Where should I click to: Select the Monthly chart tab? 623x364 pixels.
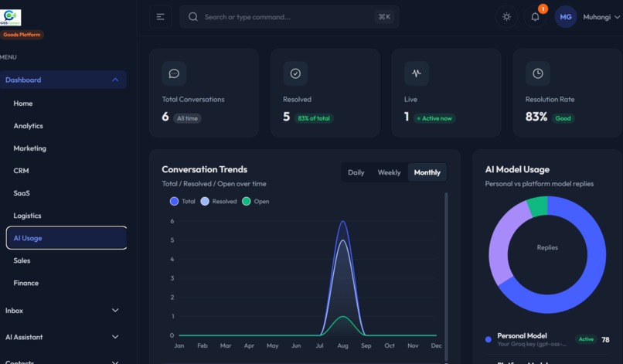(x=427, y=172)
